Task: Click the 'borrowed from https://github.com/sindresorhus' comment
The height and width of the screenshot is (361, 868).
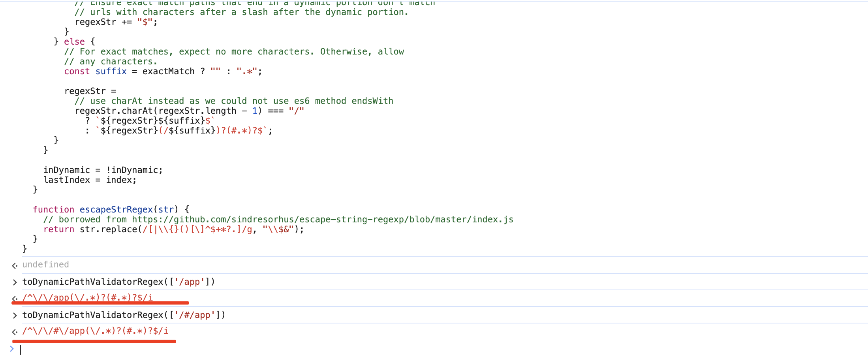Action: coord(278,219)
